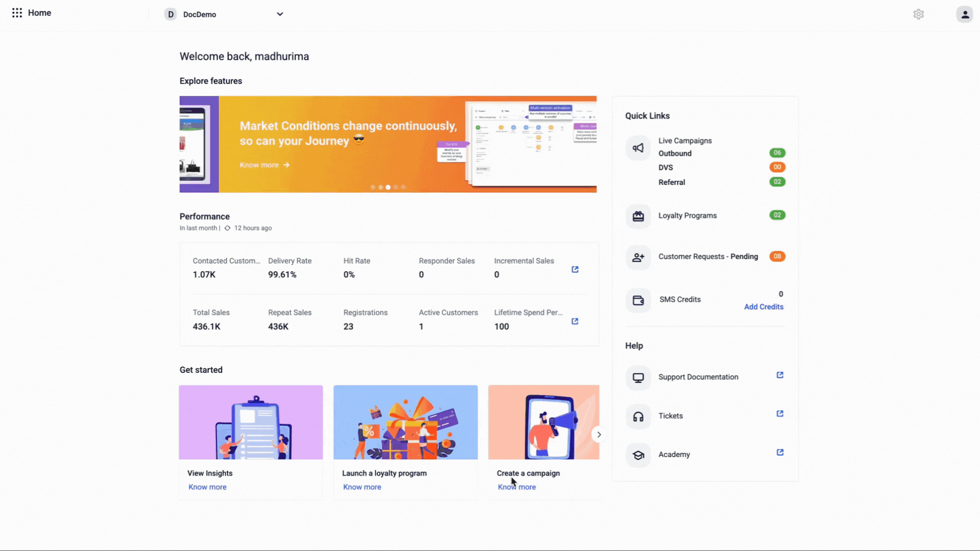
Task: Click the Academy graduation cap icon
Action: point(638,456)
